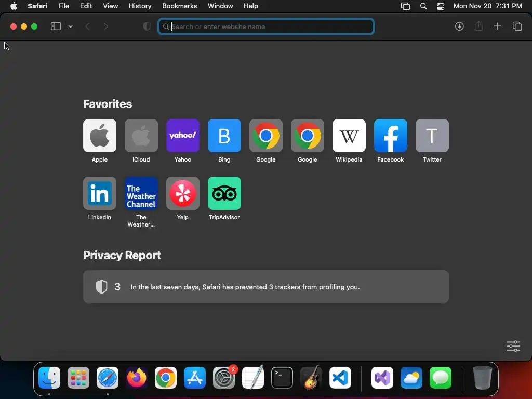Screen dimensions: 532x399
Task: Open the LinkedIn favorite
Action: click(99, 193)
